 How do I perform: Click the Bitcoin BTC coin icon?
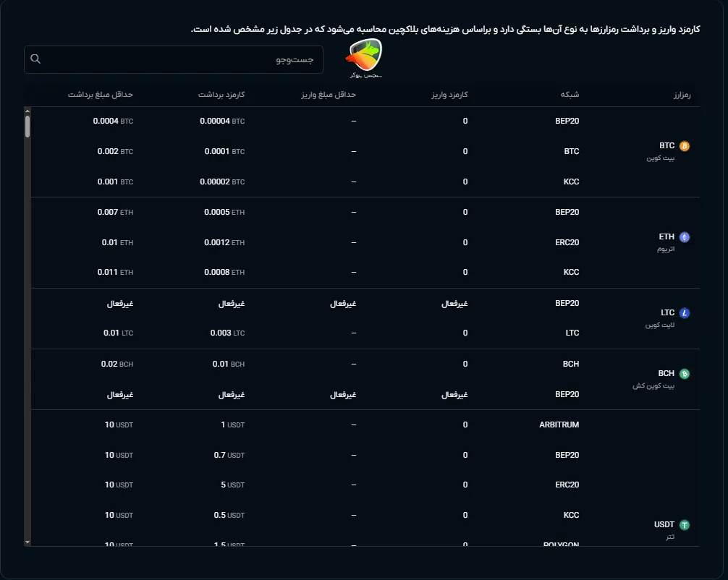point(685,146)
